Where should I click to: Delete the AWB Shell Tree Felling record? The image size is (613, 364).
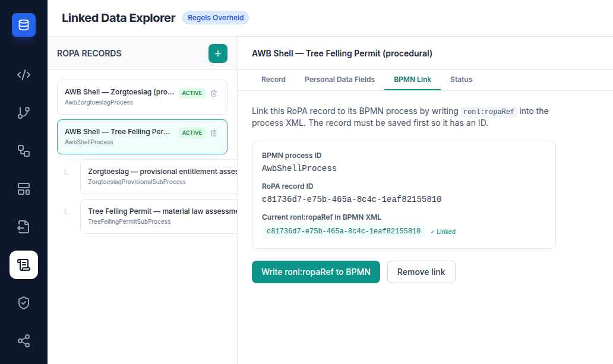pos(214,133)
